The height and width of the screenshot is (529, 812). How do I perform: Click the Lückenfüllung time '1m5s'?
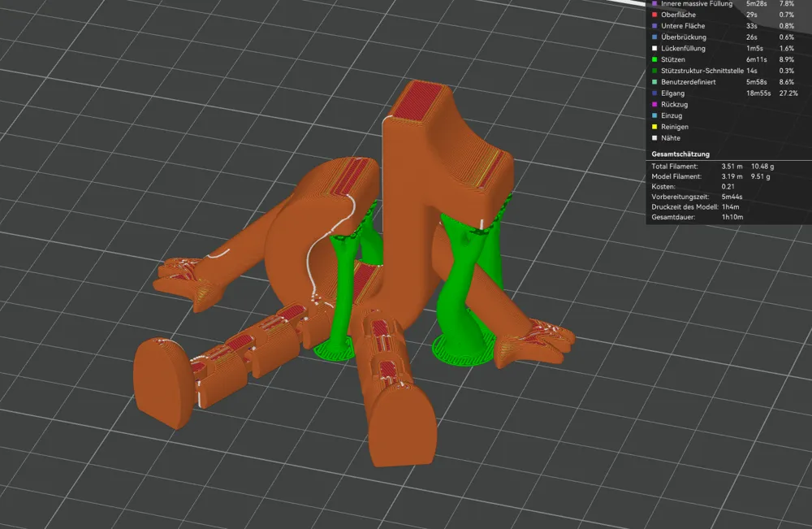pos(754,48)
